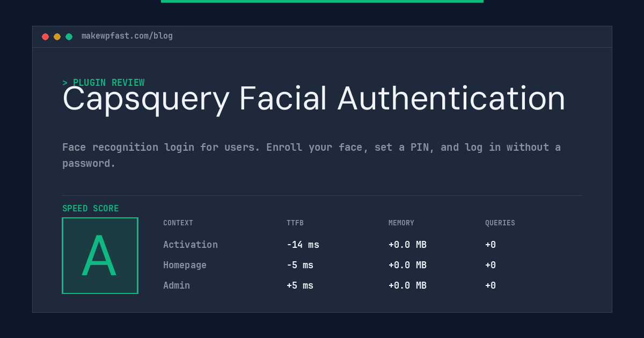Click the CONTEXT column header
Image resolution: width=644 pixels, height=338 pixels.
point(178,223)
